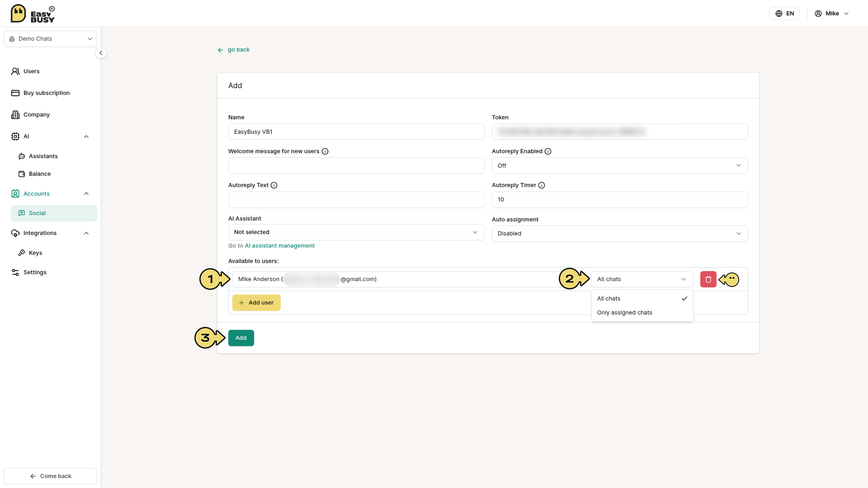Collapse the sidebar with chevron button

(101, 53)
